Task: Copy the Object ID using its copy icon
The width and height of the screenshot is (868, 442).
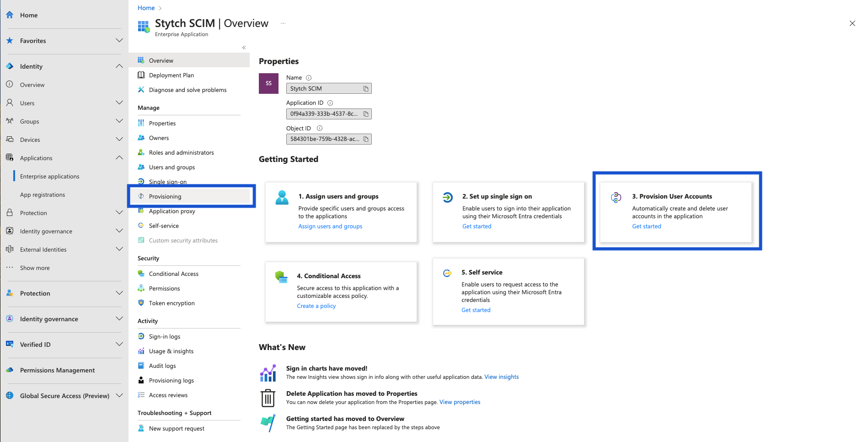Action: tap(366, 139)
